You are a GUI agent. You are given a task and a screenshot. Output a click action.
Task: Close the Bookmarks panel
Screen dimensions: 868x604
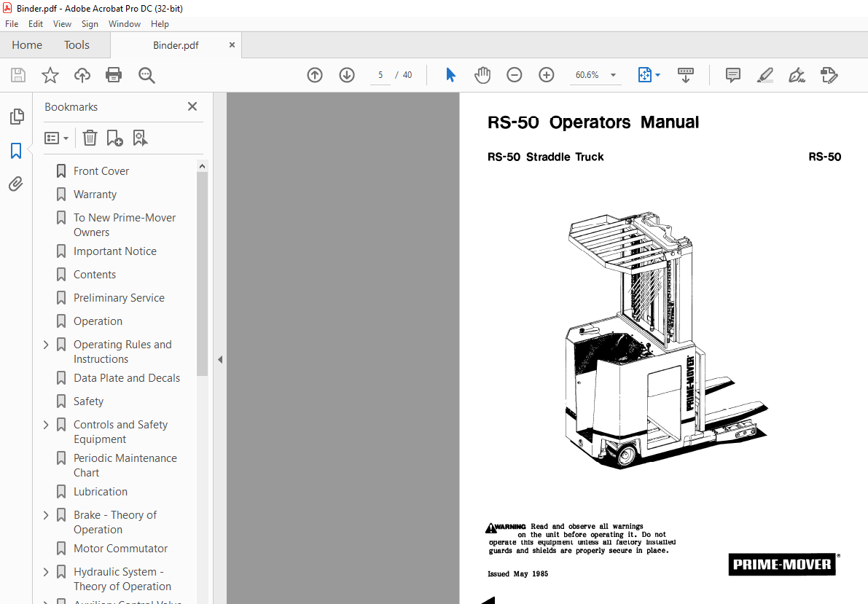[192, 106]
